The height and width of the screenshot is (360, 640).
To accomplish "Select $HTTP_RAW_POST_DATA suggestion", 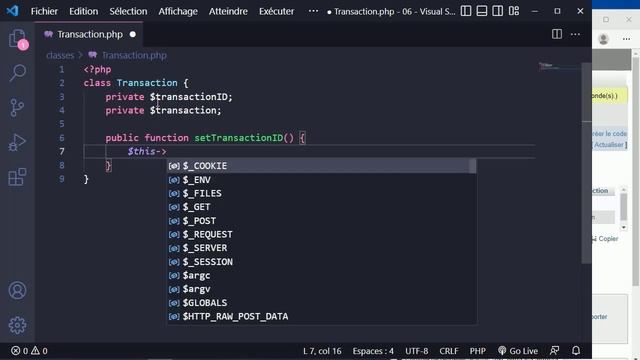I will point(321,316).
